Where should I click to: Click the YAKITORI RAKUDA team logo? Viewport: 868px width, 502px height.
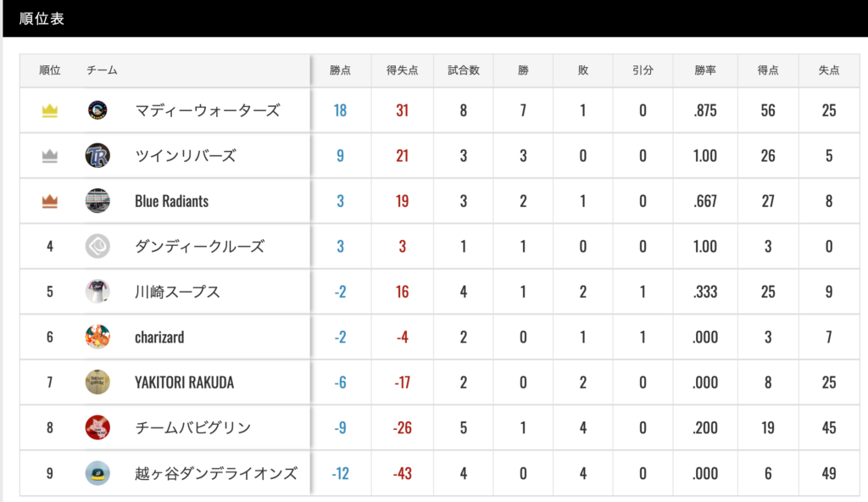97,382
